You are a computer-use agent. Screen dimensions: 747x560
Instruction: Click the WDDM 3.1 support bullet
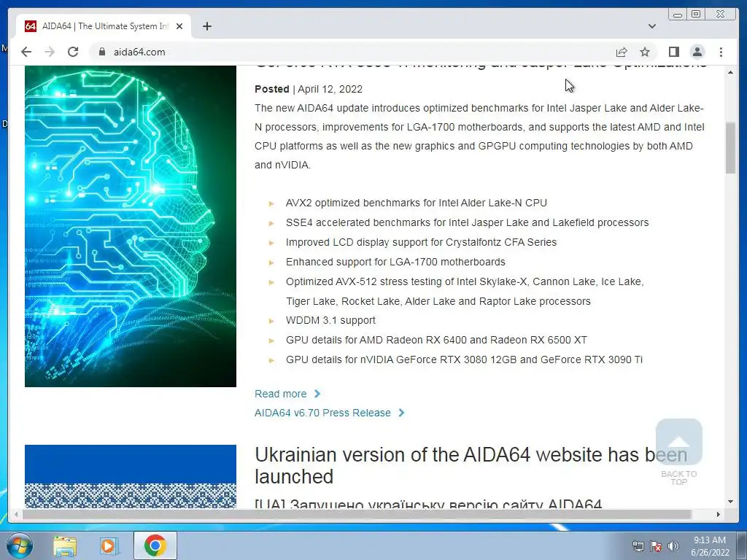click(x=330, y=321)
